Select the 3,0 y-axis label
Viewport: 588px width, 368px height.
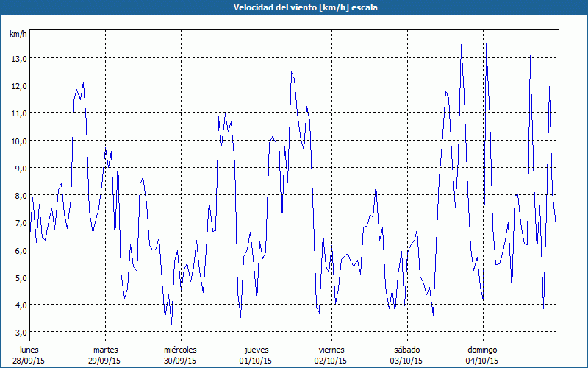(18, 333)
